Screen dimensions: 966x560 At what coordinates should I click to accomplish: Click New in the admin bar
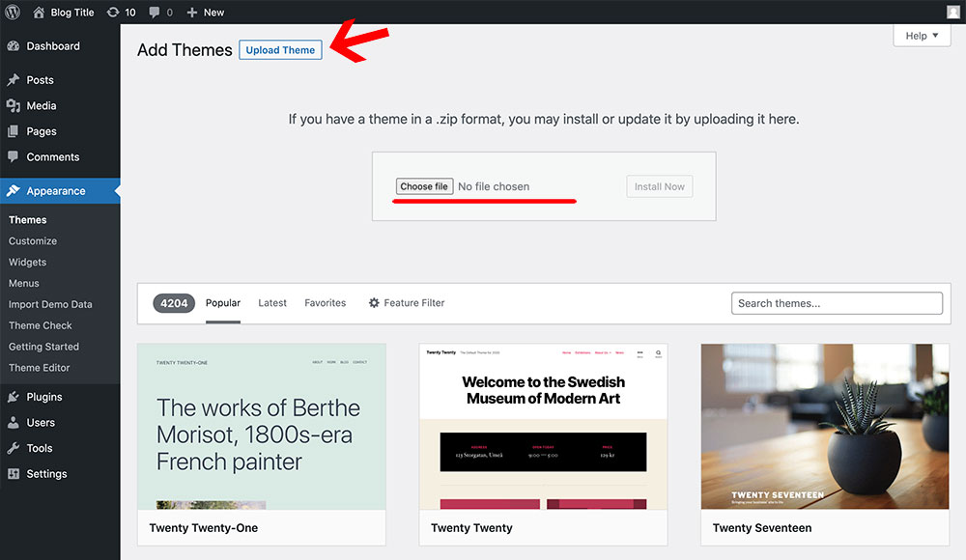pos(213,13)
